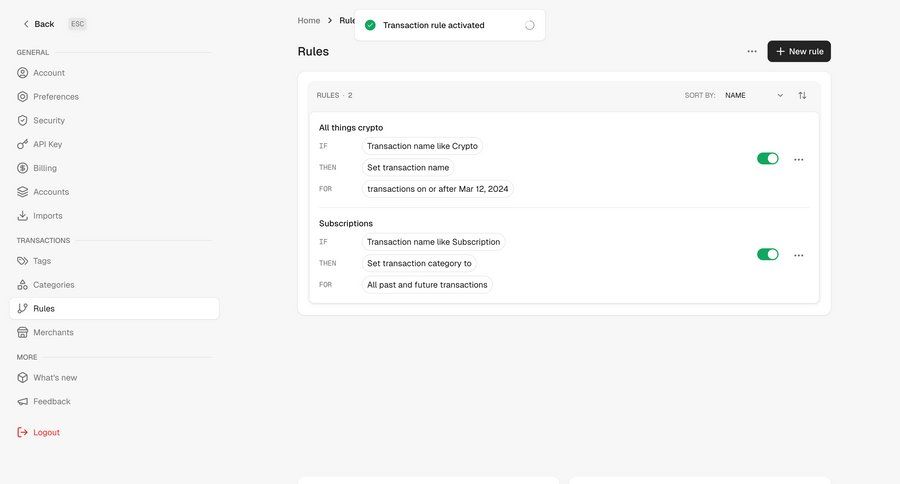Open options menu for All things crypto rule

click(798, 160)
